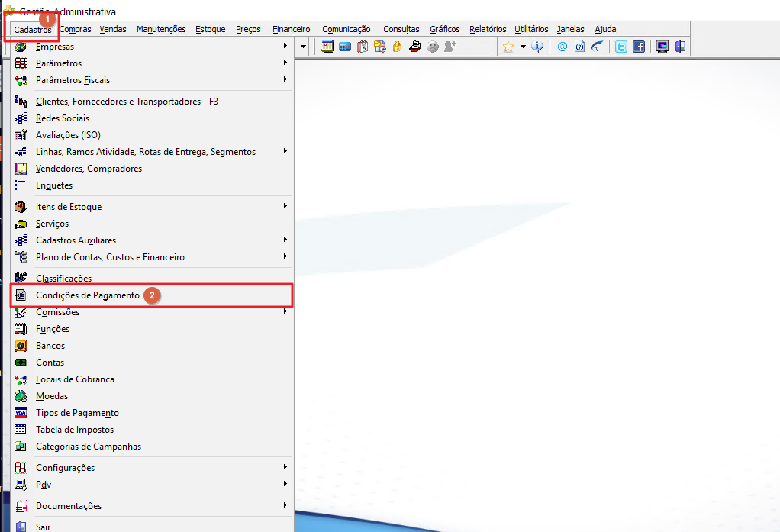Click the padlock toolbar icon
The image size is (780, 532).
coord(397,47)
